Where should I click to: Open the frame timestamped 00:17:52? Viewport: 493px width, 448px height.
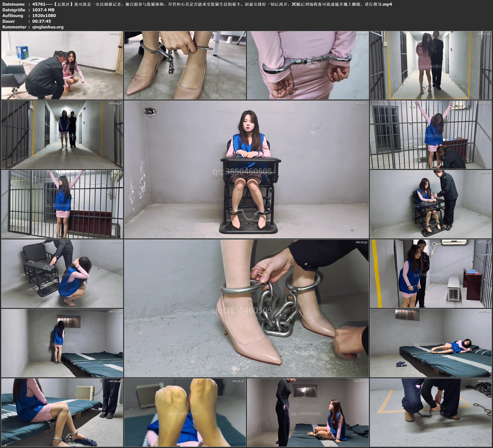431,204
